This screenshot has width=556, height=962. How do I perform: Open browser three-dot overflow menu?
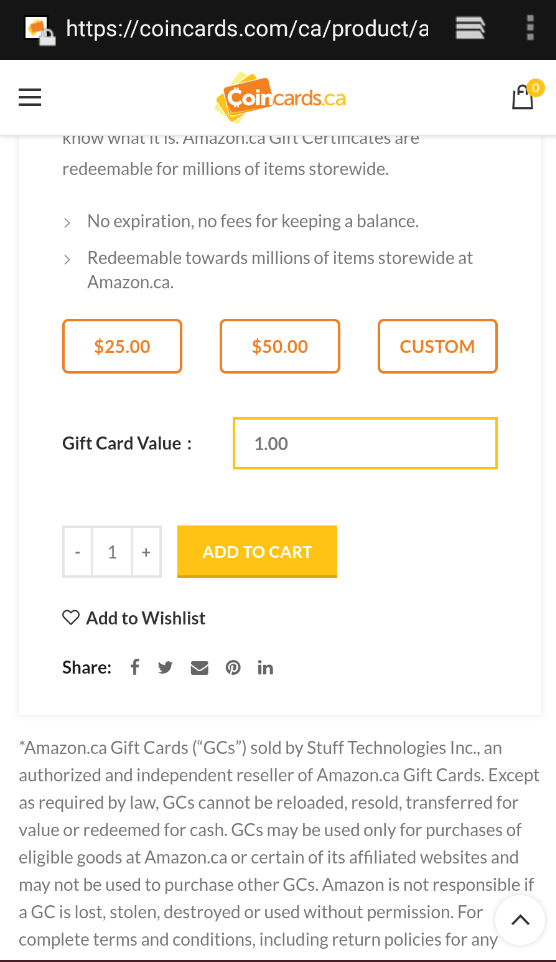click(x=530, y=28)
